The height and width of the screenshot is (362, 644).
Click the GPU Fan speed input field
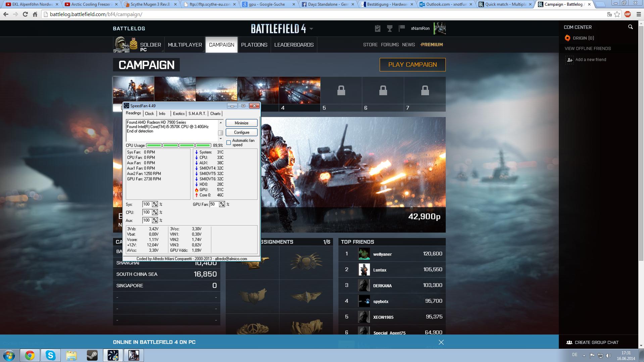click(214, 204)
